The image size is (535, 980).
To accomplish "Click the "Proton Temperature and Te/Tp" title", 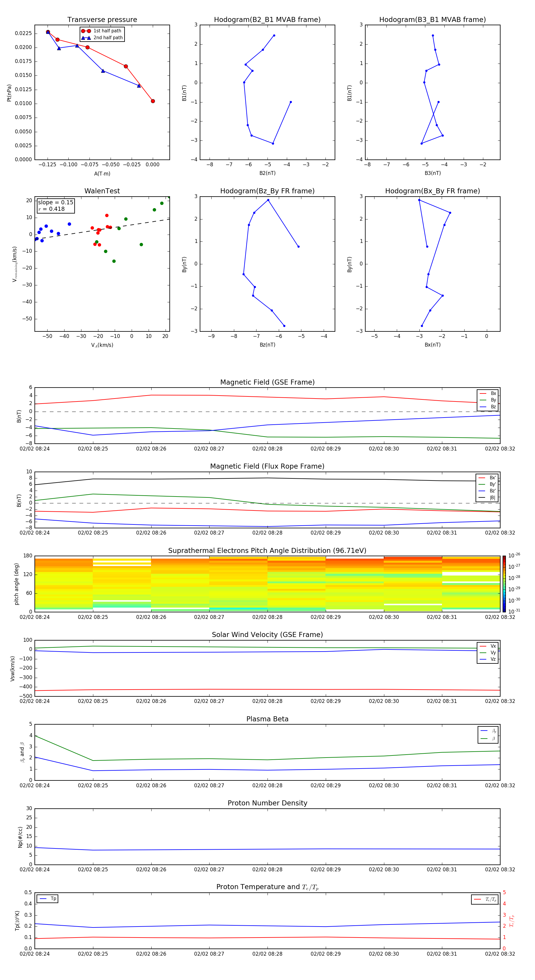I will 267,887.
